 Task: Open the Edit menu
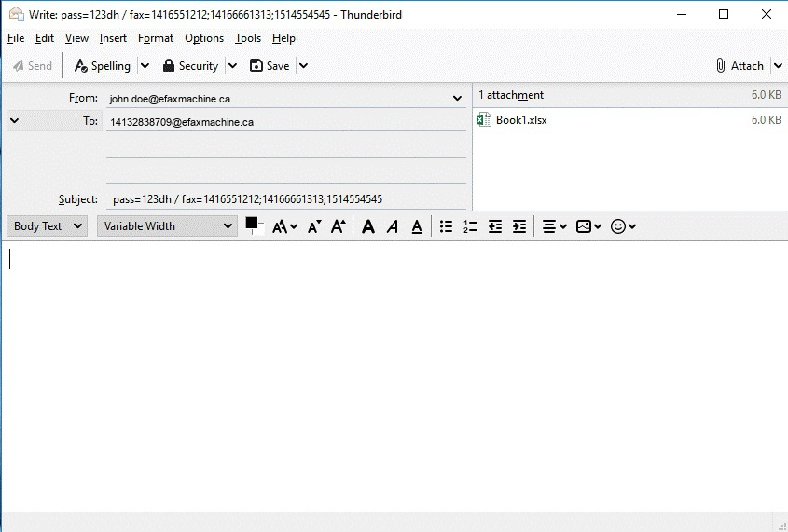pyautogui.click(x=44, y=38)
